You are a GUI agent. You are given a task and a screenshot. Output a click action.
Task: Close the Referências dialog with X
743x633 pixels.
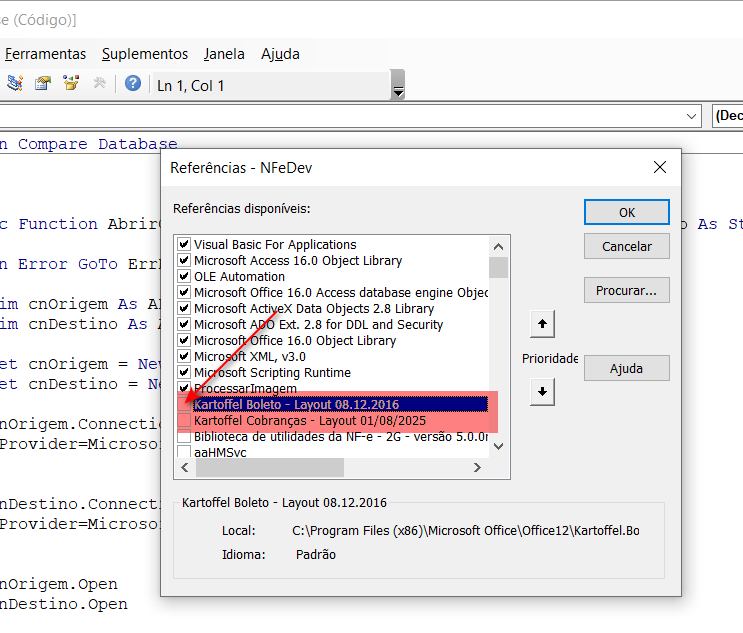[x=659, y=167]
